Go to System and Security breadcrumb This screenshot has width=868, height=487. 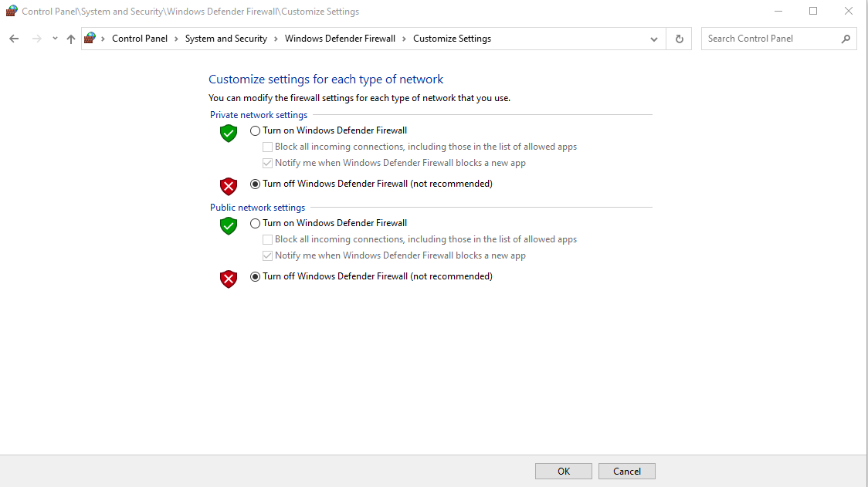pyautogui.click(x=225, y=39)
